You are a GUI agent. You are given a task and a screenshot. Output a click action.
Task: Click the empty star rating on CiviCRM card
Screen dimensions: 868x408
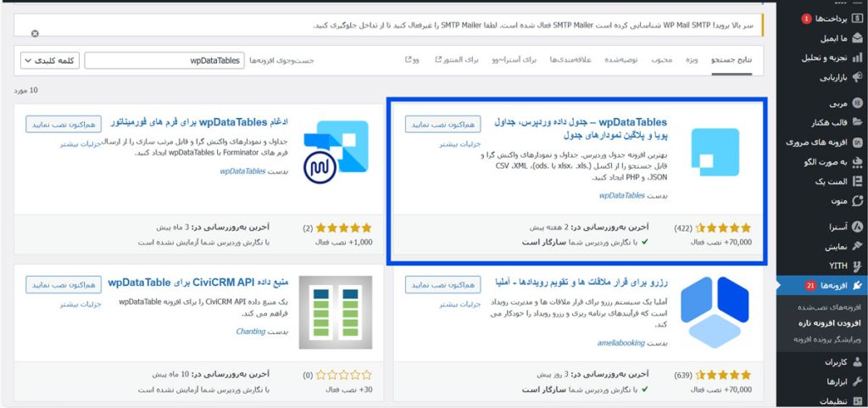(344, 375)
